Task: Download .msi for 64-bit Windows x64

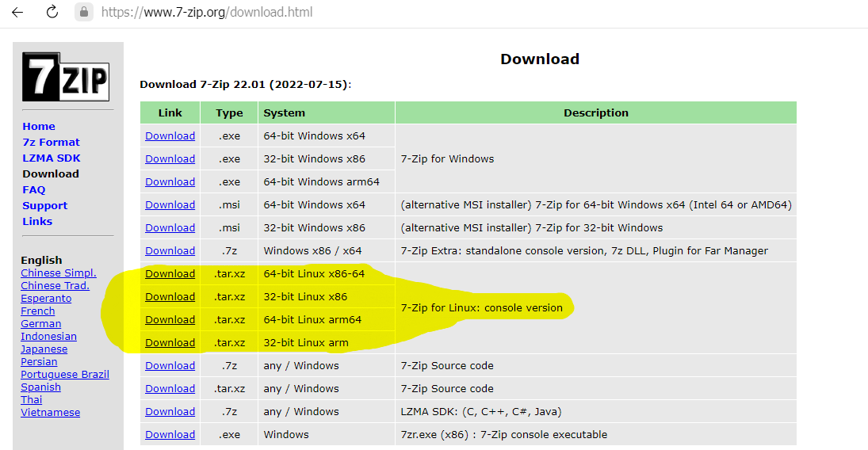Action: click(170, 204)
